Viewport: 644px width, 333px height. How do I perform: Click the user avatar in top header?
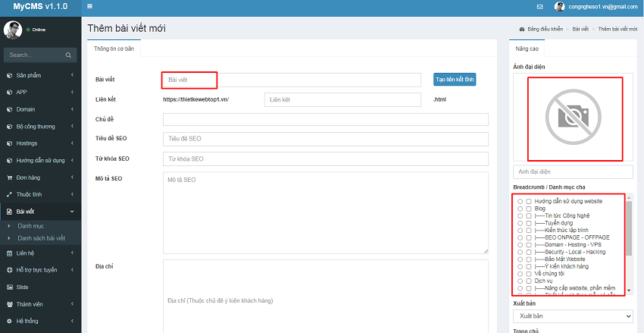(560, 7)
